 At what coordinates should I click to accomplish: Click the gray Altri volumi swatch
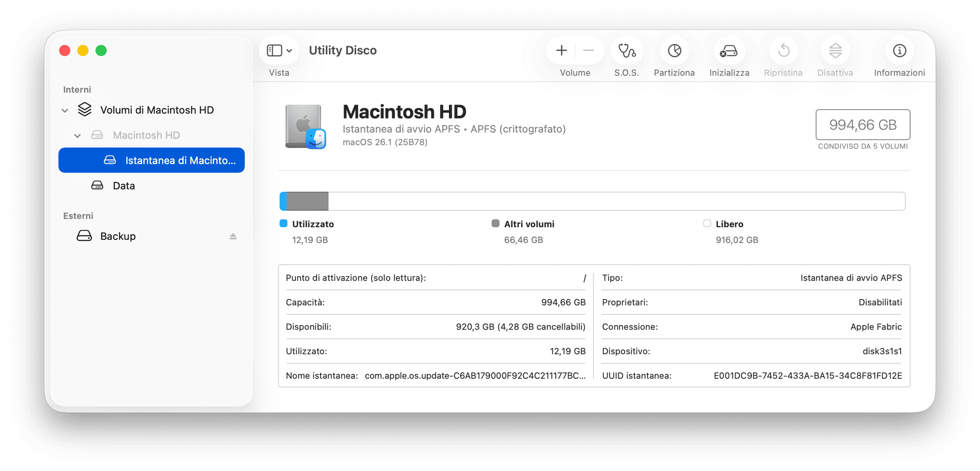495,224
